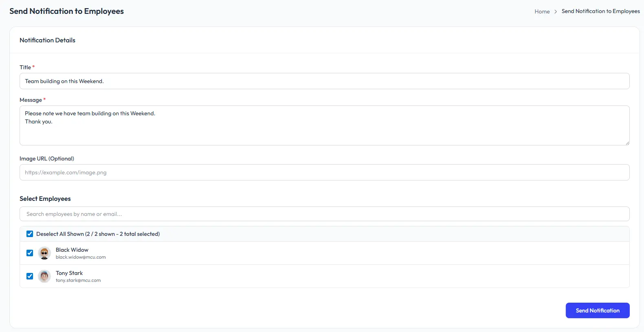Click the Deselect All Shown label text
Screen dimensions: 644x332
point(98,234)
